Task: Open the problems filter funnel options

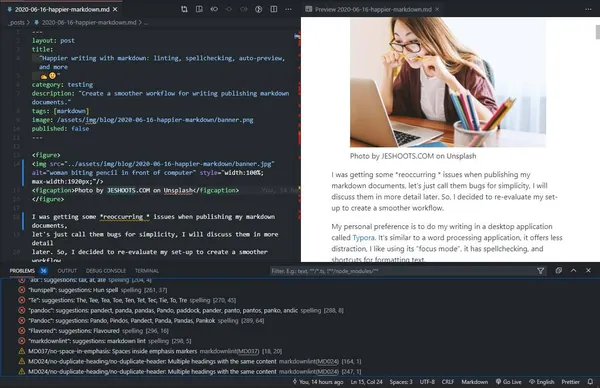Action: click(x=540, y=271)
